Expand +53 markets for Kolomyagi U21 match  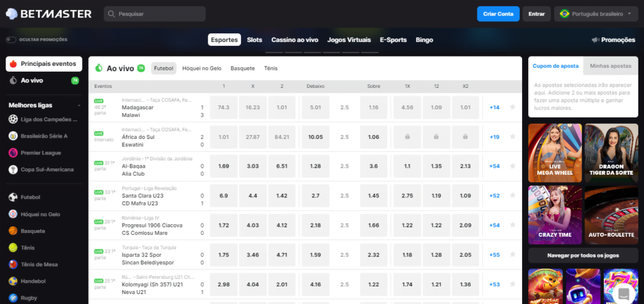pyautogui.click(x=494, y=285)
